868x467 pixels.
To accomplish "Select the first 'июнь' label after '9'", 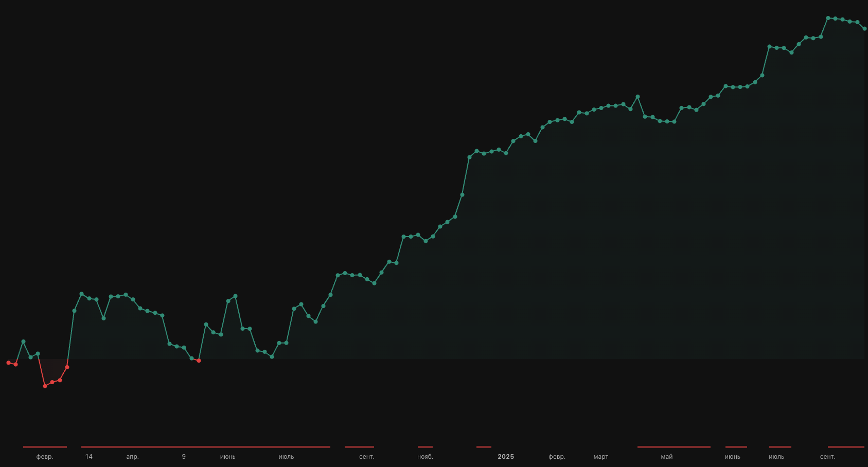I will click(227, 457).
